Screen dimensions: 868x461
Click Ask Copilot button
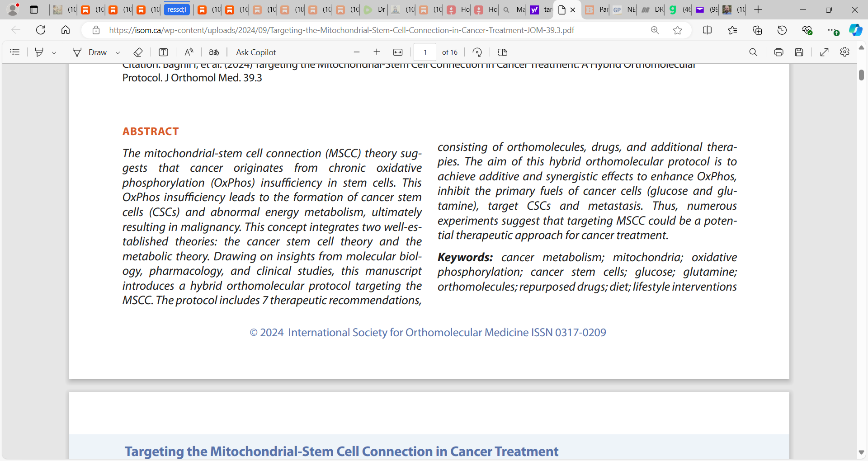(256, 52)
